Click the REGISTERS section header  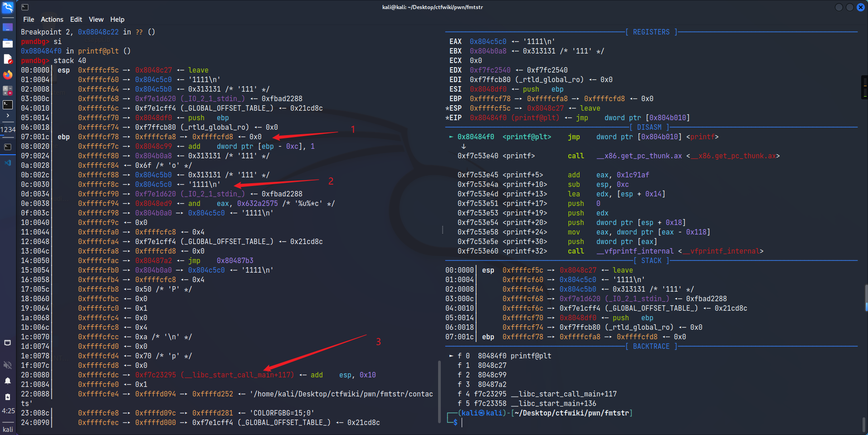pos(651,32)
